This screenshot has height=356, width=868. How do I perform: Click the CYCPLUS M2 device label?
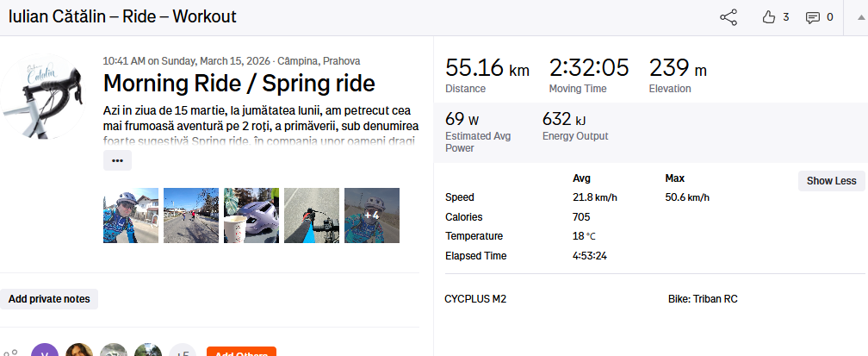pyautogui.click(x=475, y=299)
